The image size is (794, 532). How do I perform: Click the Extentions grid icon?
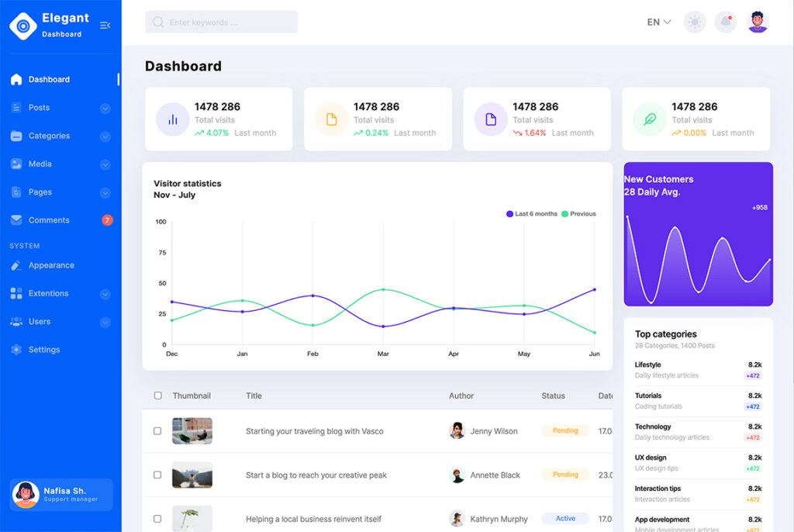tap(16, 293)
